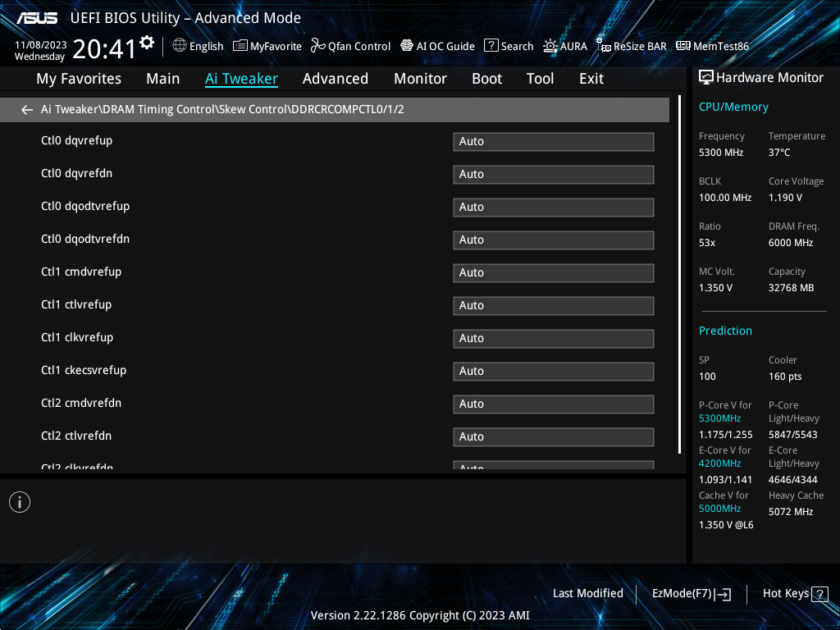Click the 5000MHz cache prediction link

pyautogui.click(x=719, y=509)
